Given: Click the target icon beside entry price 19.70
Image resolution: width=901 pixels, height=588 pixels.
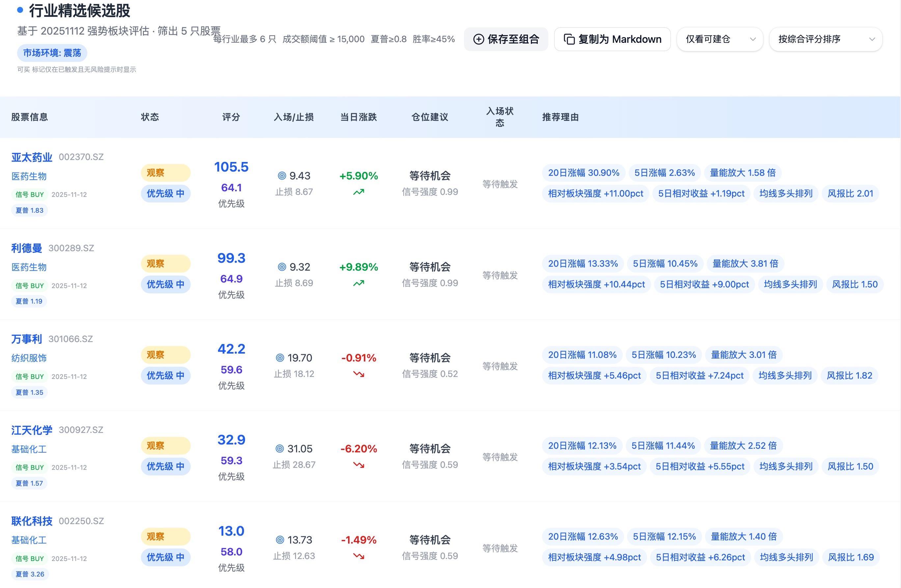Looking at the screenshot, I should tap(280, 358).
